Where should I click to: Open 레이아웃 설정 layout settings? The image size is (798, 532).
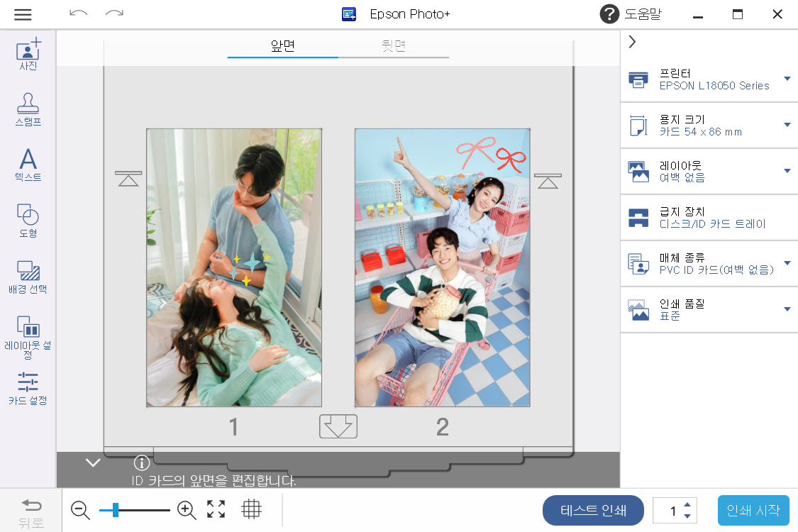tap(28, 337)
